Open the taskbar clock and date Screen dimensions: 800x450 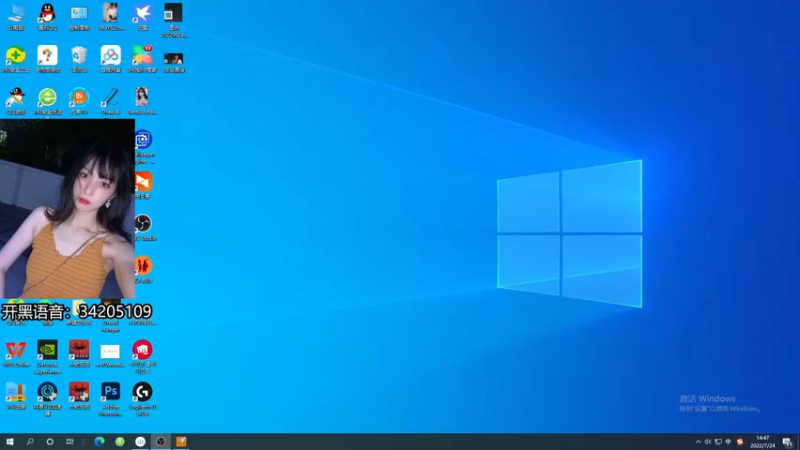pyautogui.click(x=762, y=442)
